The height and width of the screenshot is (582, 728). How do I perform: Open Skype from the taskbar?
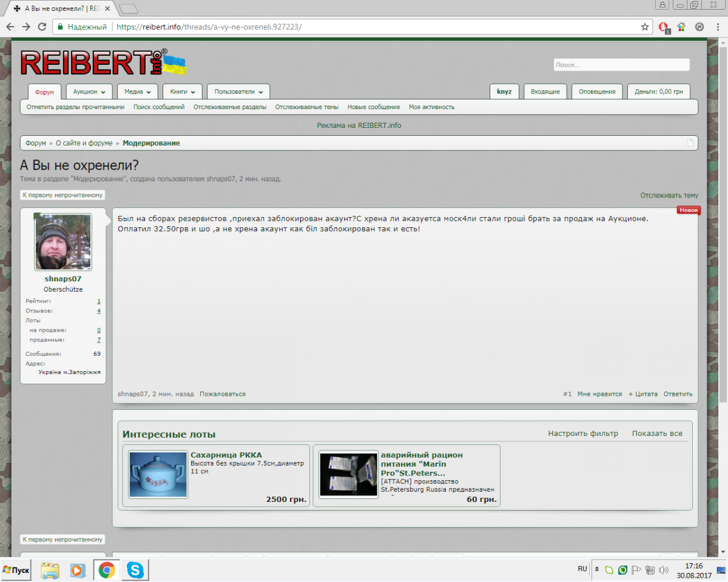click(x=135, y=570)
